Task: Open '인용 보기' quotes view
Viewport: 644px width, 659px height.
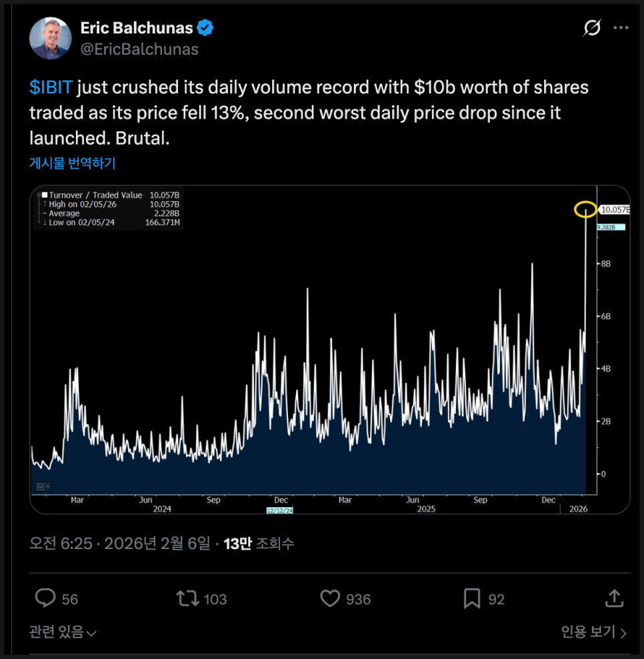Action: pos(593,632)
